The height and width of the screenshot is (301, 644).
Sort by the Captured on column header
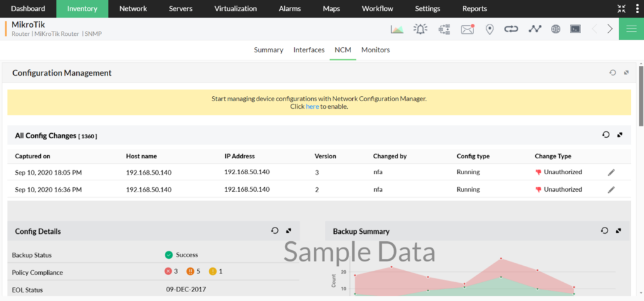click(33, 156)
